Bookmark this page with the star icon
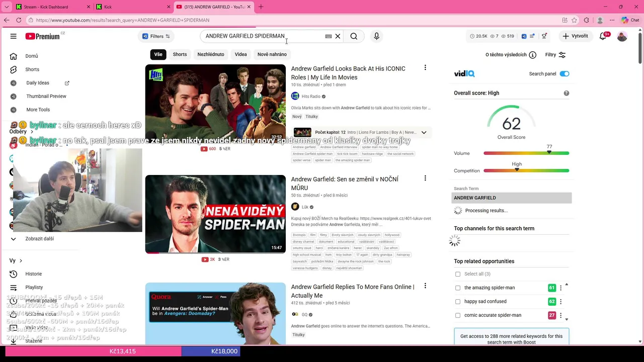Viewport: 644px width, 362px height. (574, 20)
